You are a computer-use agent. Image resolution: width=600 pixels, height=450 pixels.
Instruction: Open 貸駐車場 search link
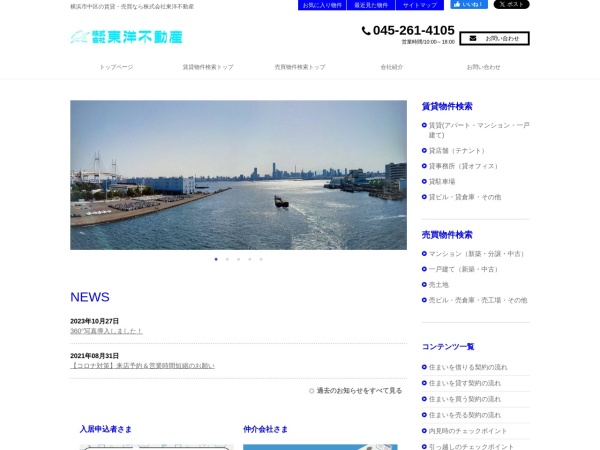[442, 182]
